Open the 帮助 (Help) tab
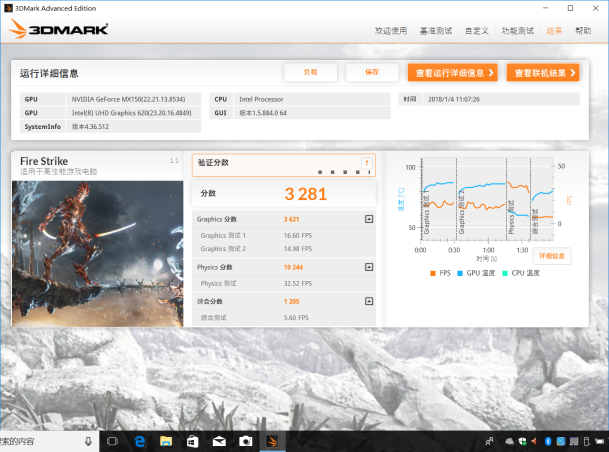 583,31
